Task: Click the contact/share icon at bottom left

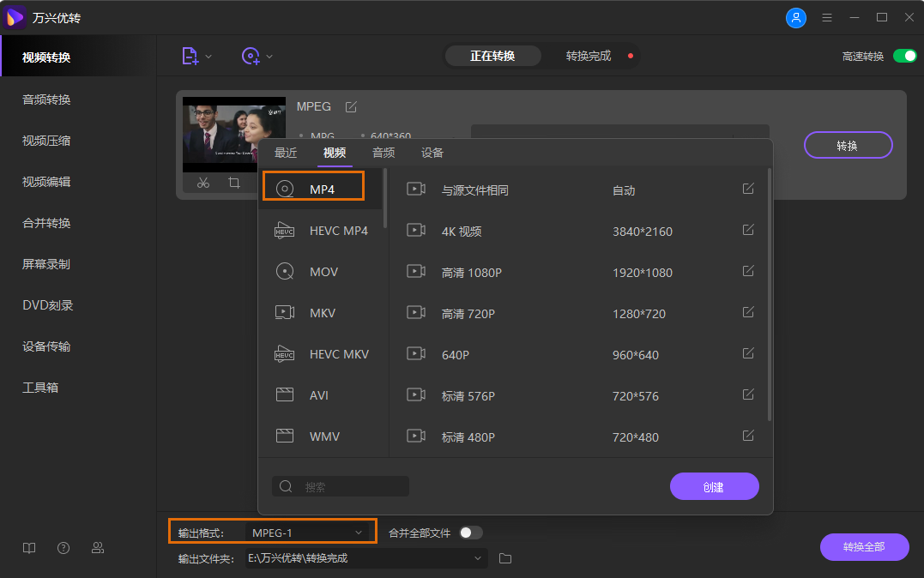Action: click(97, 547)
